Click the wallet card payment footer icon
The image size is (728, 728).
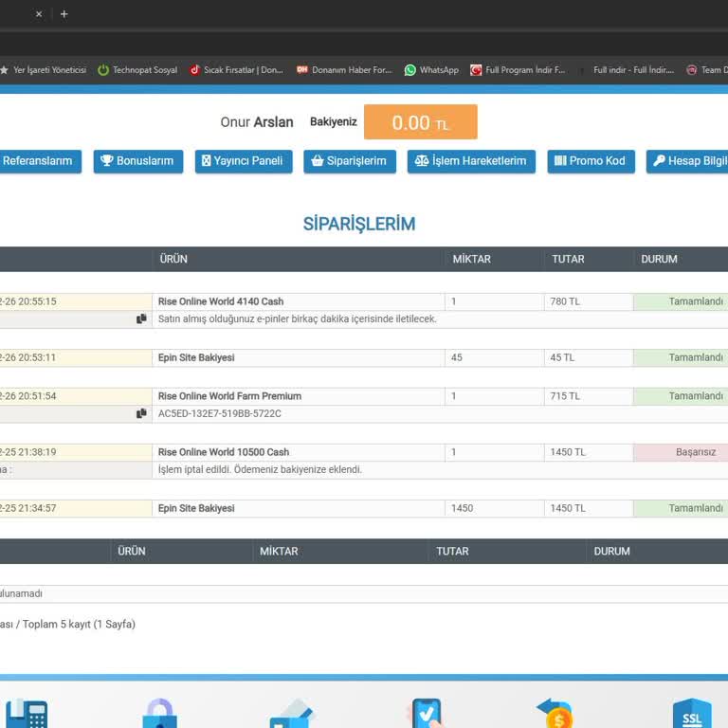tap(292, 713)
